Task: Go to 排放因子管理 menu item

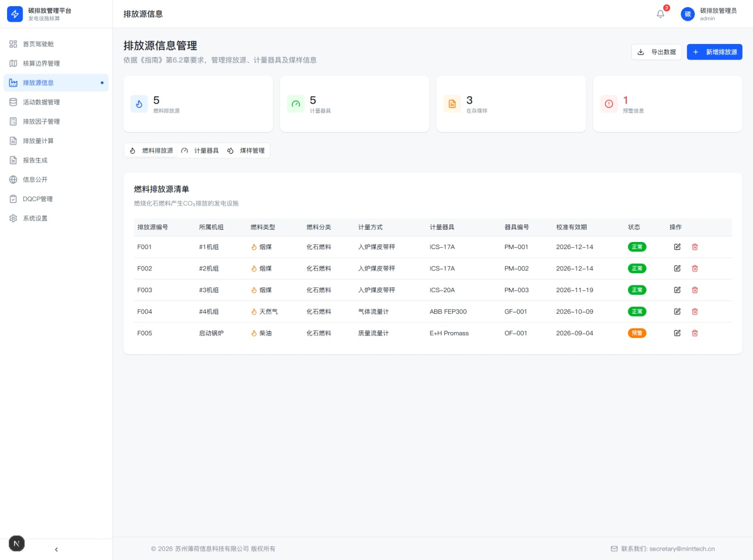Action: pyautogui.click(x=41, y=121)
